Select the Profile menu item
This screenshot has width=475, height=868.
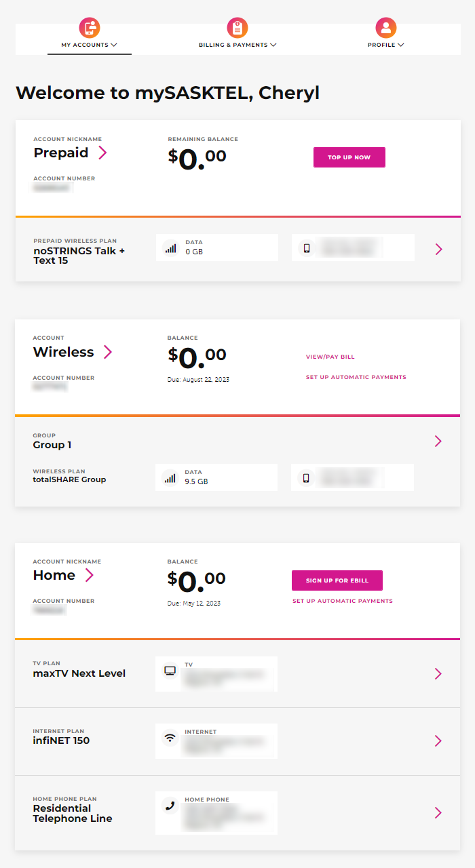[385, 44]
